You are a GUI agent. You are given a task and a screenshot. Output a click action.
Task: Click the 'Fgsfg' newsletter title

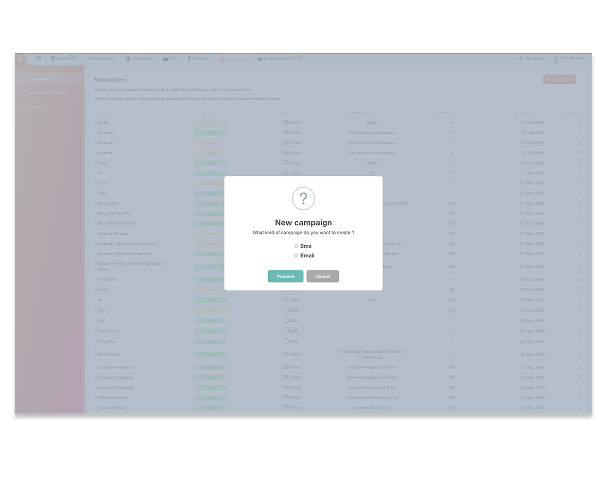[103, 123]
